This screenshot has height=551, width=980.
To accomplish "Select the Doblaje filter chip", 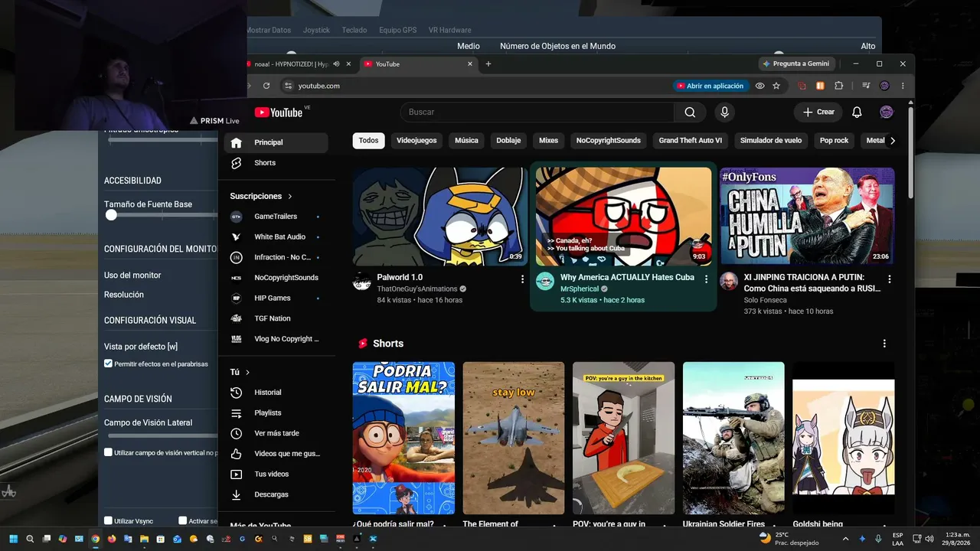I will click(508, 141).
